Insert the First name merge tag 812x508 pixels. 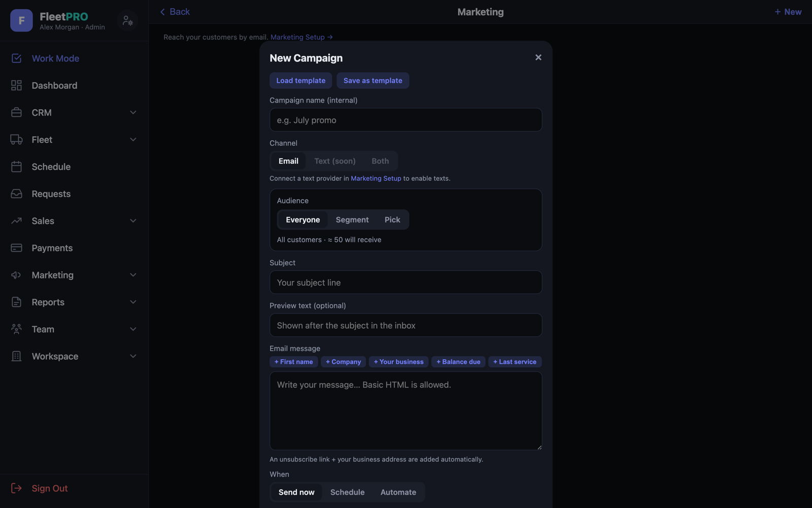[294, 362]
